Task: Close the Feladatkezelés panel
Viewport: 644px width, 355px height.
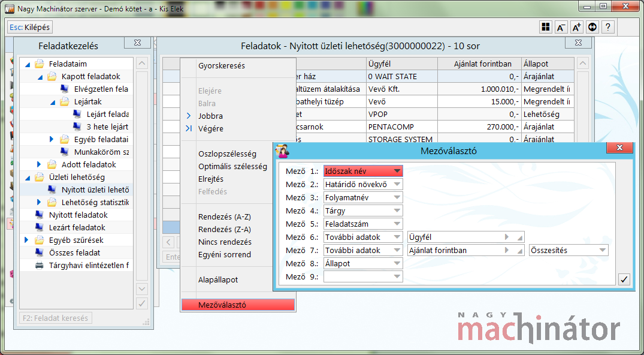Action: click(138, 43)
